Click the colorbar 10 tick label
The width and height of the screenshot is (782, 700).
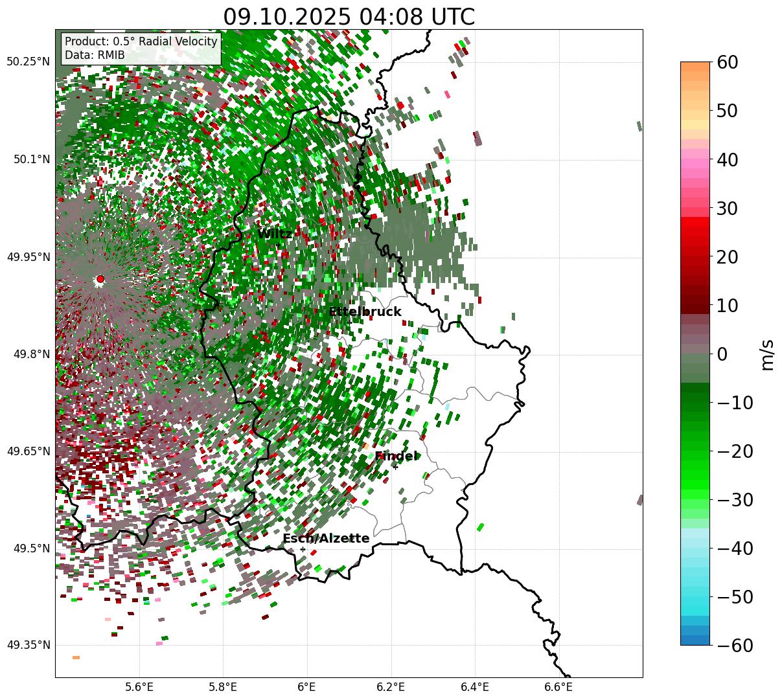point(726,305)
